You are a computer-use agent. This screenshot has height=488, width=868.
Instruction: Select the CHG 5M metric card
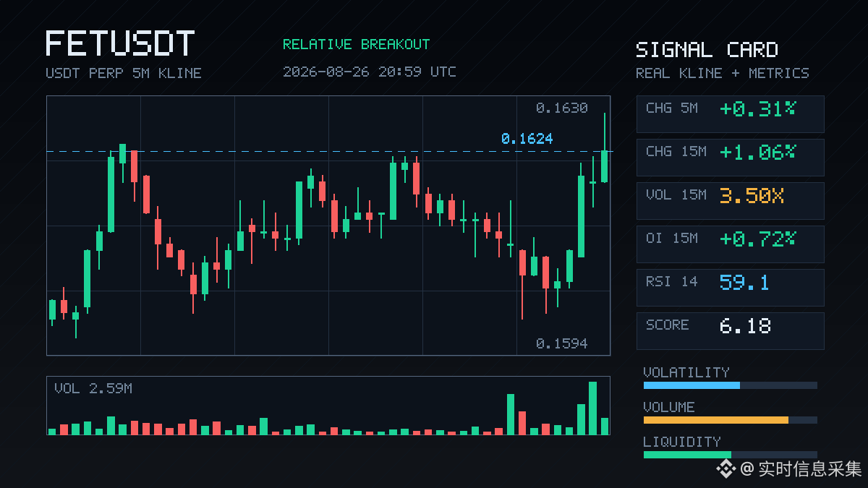tap(730, 114)
